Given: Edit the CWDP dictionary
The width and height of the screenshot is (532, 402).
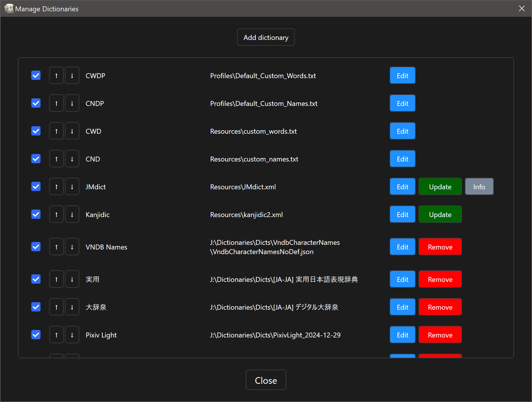Looking at the screenshot, I should click(x=403, y=76).
